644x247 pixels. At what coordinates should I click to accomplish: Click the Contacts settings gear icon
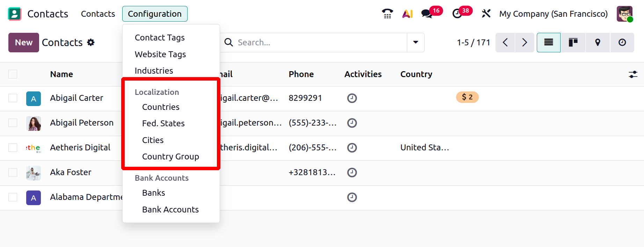(91, 43)
